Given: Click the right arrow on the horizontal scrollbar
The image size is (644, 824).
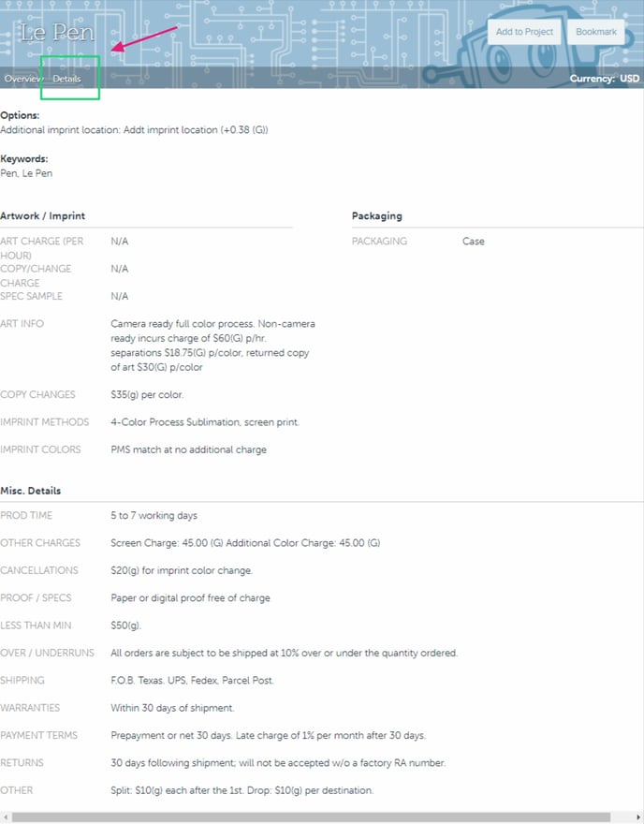Looking at the screenshot, I should point(638,817).
